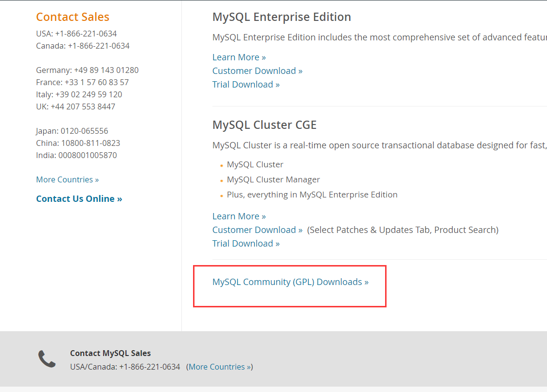Click the orange Contact Sales heading
The width and height of the screenshot is (547, 392).
pos(72,17)
